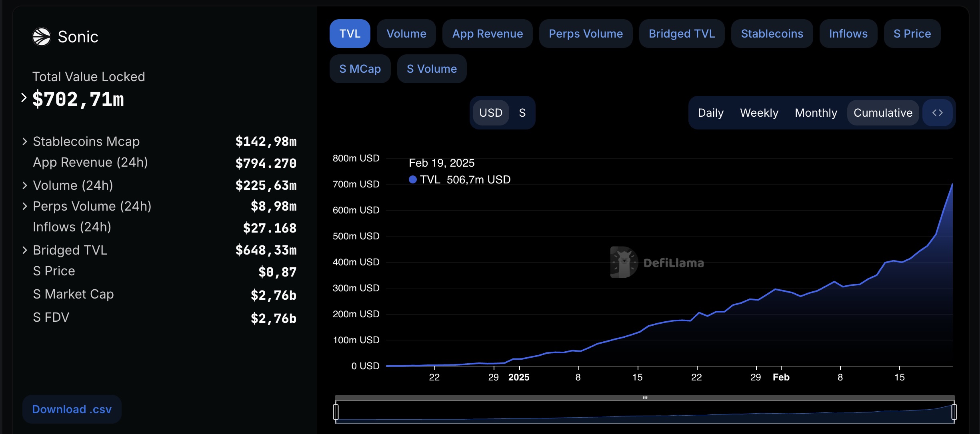Enable the S MCap chart button
This screenshot has height=434, width=980.
tap(360, 69)
